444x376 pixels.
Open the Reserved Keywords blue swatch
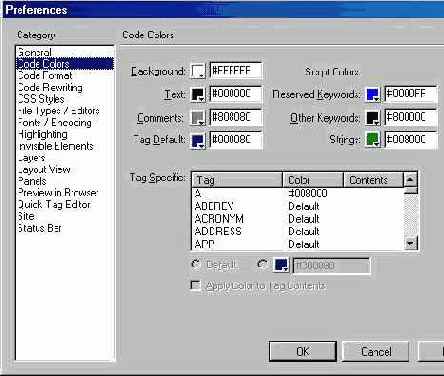373,94
